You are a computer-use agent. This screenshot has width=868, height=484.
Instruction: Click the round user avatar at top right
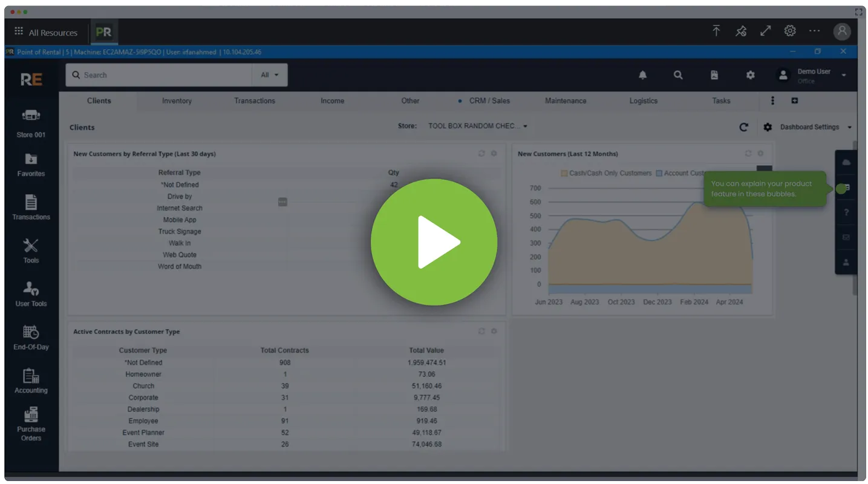pyautogui.click(x=842, y=31)
